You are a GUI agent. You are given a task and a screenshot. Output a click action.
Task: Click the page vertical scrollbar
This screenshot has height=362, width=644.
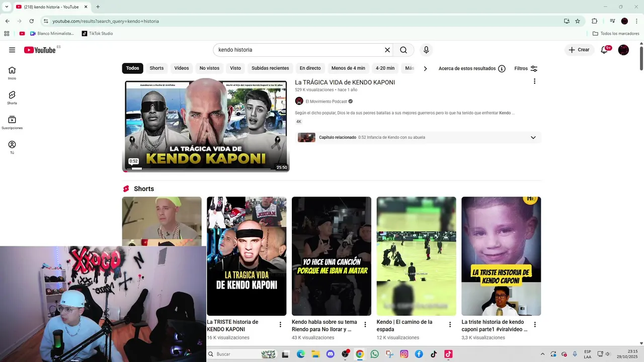tap(641, 58)
